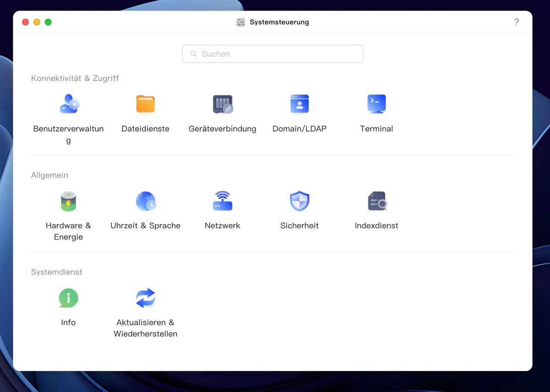Open the Indexdienst icon
The image size is (550, 392).
[x=377, y=201]
